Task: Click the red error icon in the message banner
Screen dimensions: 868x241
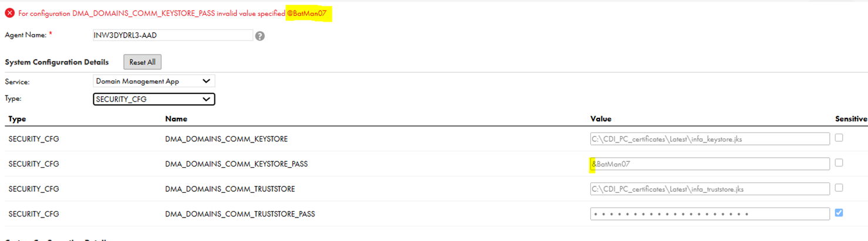Action: (x=9, y=13)
